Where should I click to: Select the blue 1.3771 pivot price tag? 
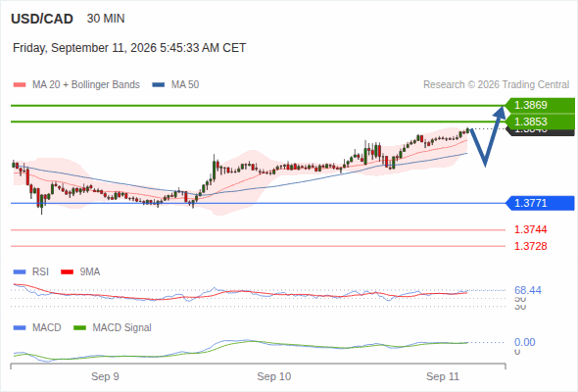(x=540, y=203)
